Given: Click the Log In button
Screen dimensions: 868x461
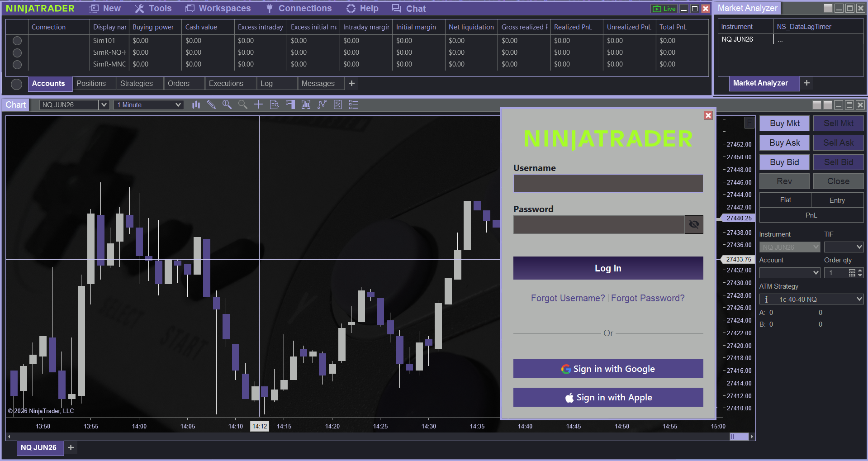Looking at the screenshot, I should coord(608,268).
